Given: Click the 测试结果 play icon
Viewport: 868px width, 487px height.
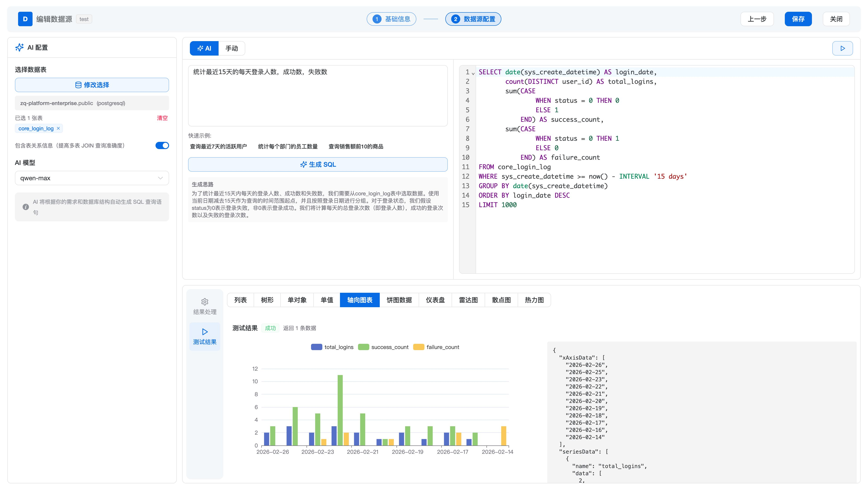Looking at the screenshot, I should [205, 332].
